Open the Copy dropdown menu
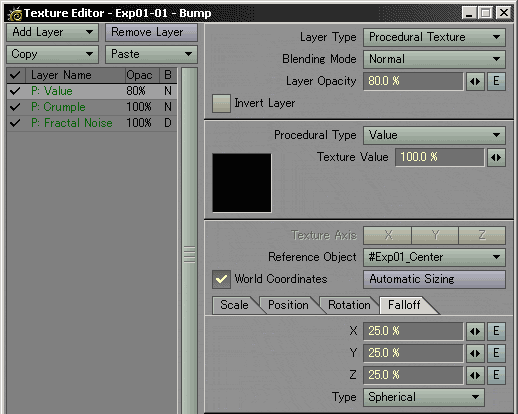 click(x=52, y=54)
